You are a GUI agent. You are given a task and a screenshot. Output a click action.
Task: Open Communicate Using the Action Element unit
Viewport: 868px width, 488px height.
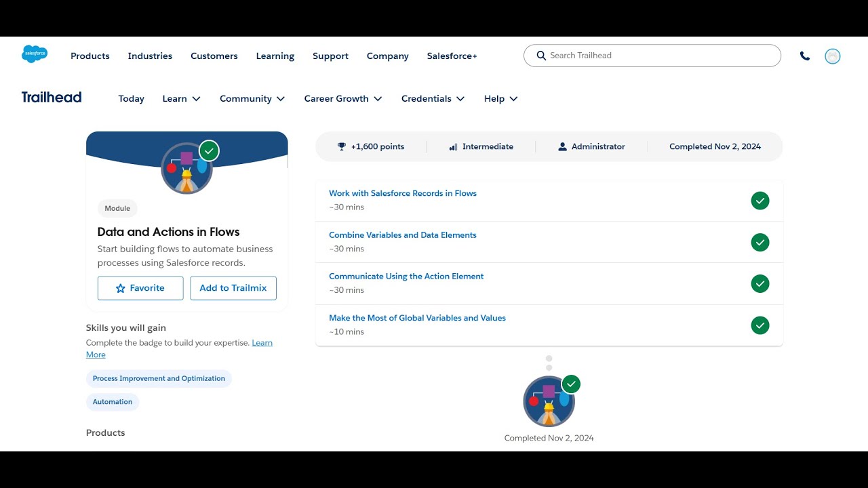click(406, 277)
